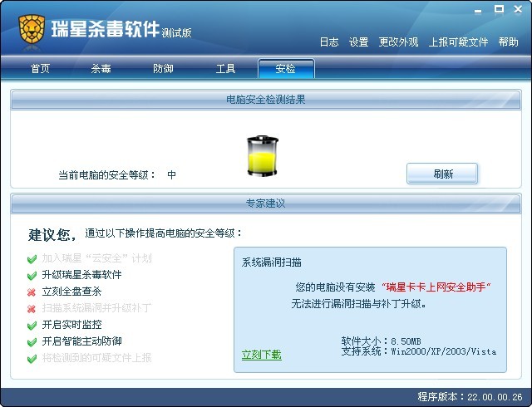Click 支持系统: Win2000/XP/2003/Vista text
Viewport: 532px width, 407px height.
coord(419,351)
